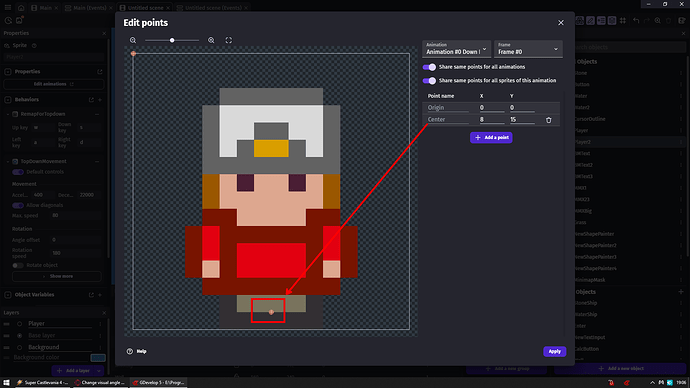Switch to Untitled scene (Events) tab
This screenshot has width=690, height=388.
click(x=213, y=8)
